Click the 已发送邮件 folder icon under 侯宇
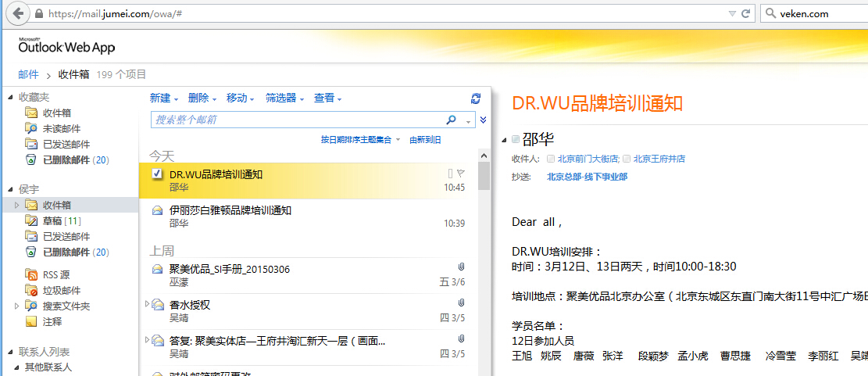The width and height of the screenshot is (868, 376). (31, 236)
